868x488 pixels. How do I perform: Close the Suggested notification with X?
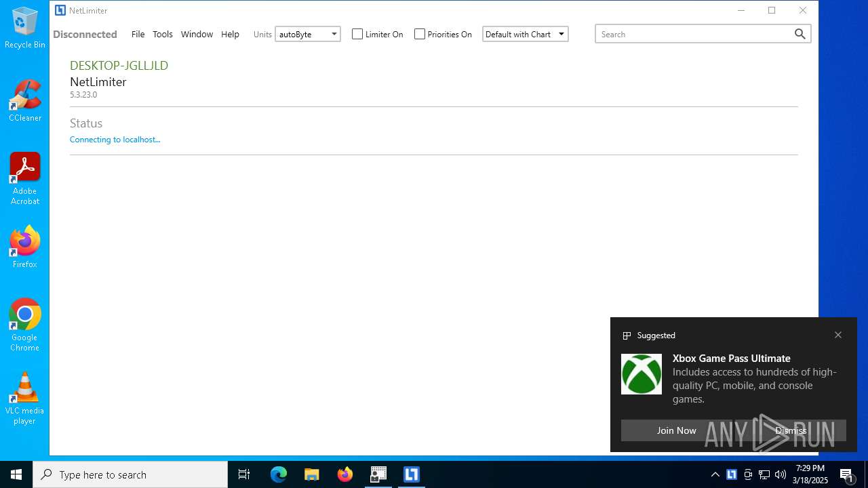point(838,335)
